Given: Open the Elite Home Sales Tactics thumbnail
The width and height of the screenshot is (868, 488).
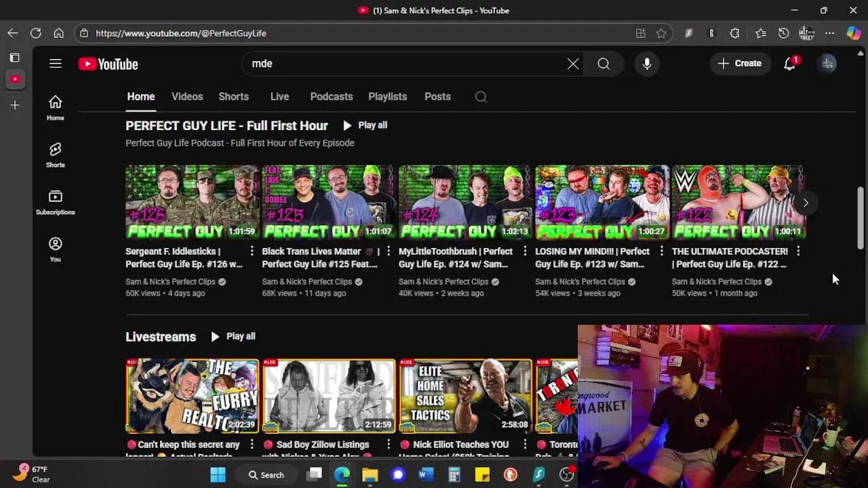Looking at the screenshot, I should click(x=465, y=396).
